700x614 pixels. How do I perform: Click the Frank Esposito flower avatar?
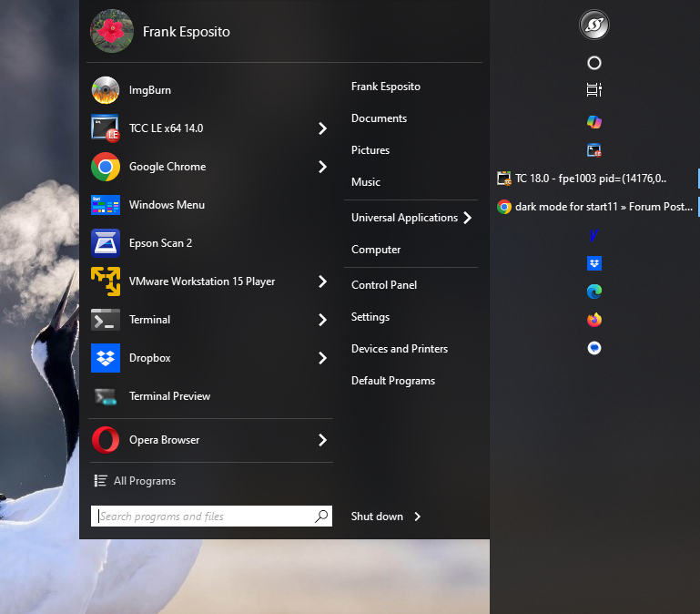112,31
